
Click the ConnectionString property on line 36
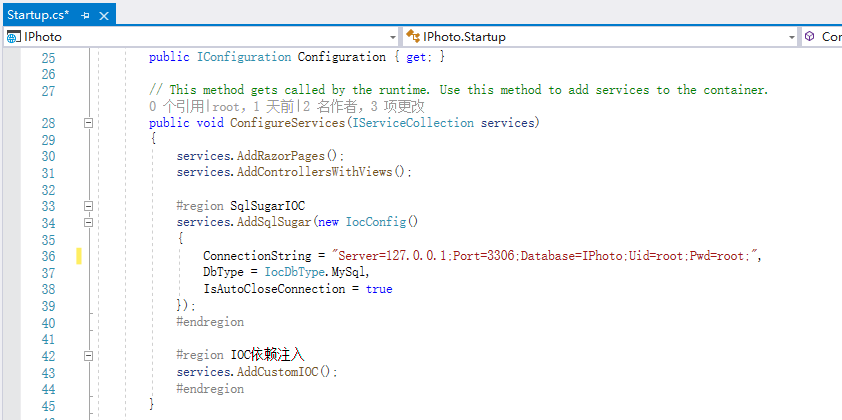click(x=257, y=256)
